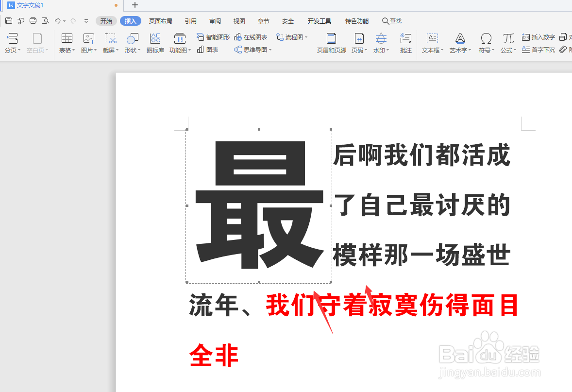Click the 分页 page break icon

(x=13, y=38)
